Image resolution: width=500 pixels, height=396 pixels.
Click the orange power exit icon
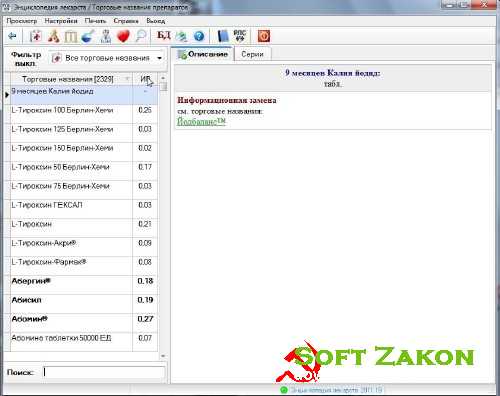click(x=264, y=36)
